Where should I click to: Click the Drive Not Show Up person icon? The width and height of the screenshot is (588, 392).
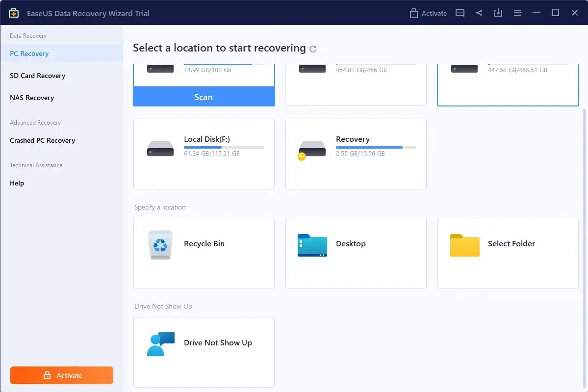[x=160, y=344]
